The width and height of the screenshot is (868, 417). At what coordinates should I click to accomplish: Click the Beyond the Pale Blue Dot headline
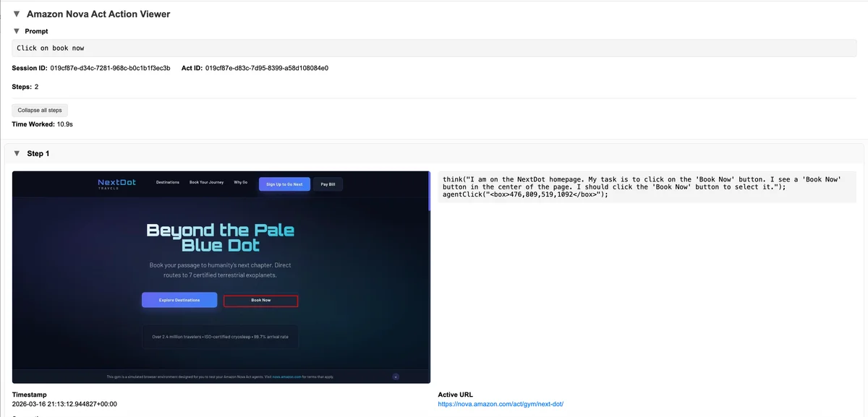pyautogui.click(x=221, y=238)
